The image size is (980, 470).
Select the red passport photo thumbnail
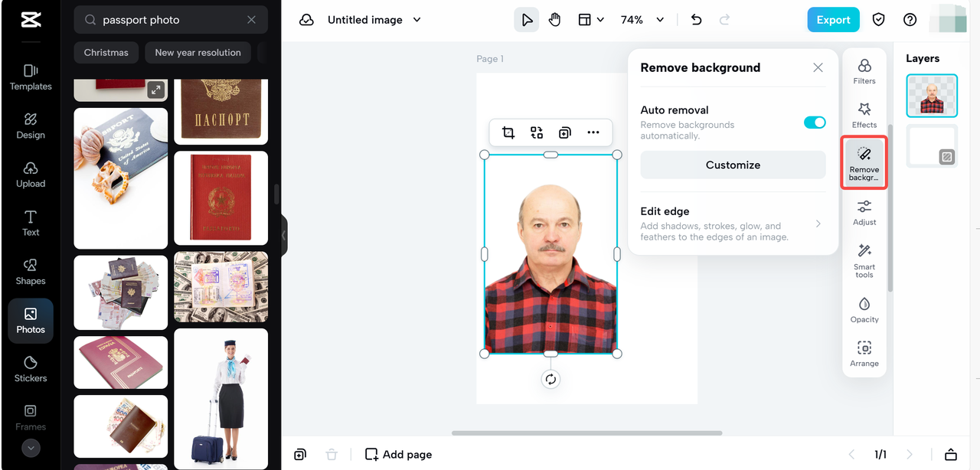click(x=221, y=197)
